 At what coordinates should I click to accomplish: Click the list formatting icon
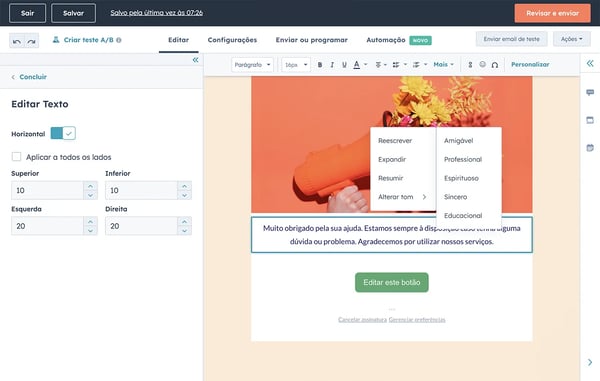(x=396, y=65)
